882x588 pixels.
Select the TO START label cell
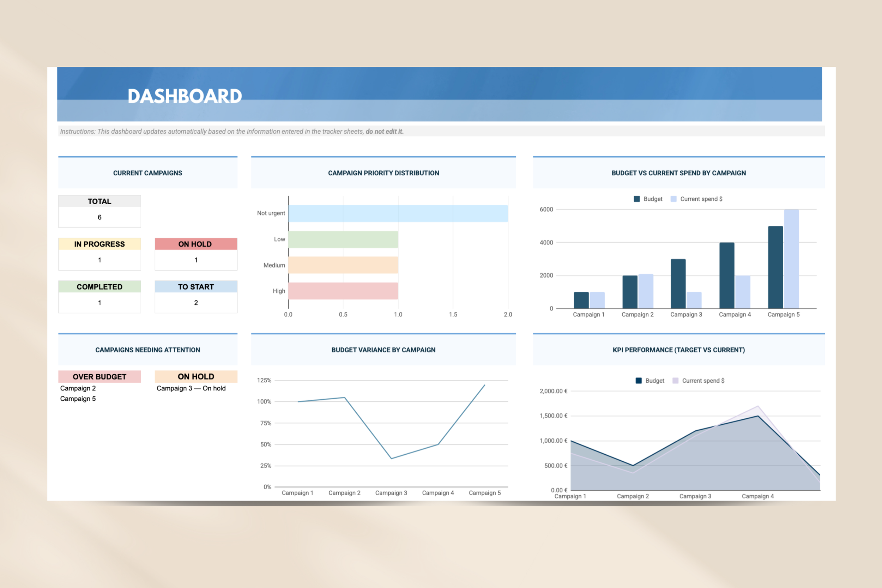pyautogui.click(x=196, y=286)
